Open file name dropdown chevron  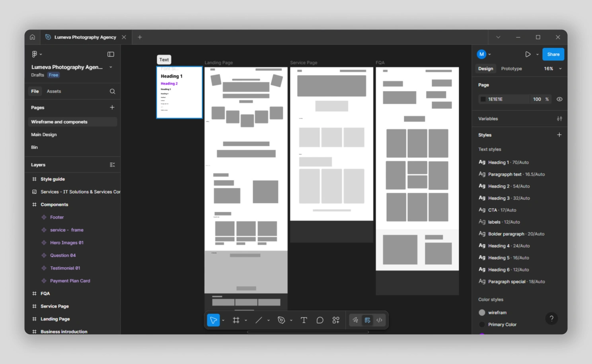pos(111,67)
